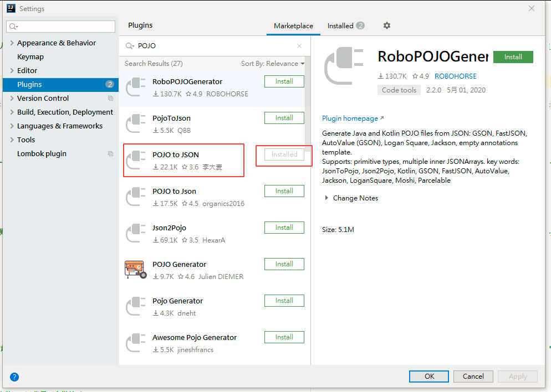Click the Version Control project-level icon

(111, 98)
